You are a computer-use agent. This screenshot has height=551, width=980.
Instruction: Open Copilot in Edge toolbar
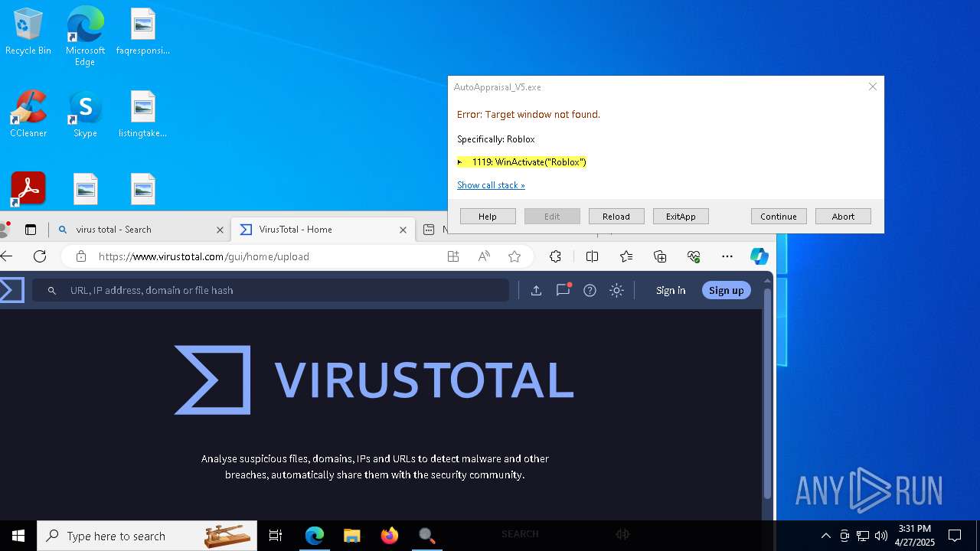(x=759, y=256)
